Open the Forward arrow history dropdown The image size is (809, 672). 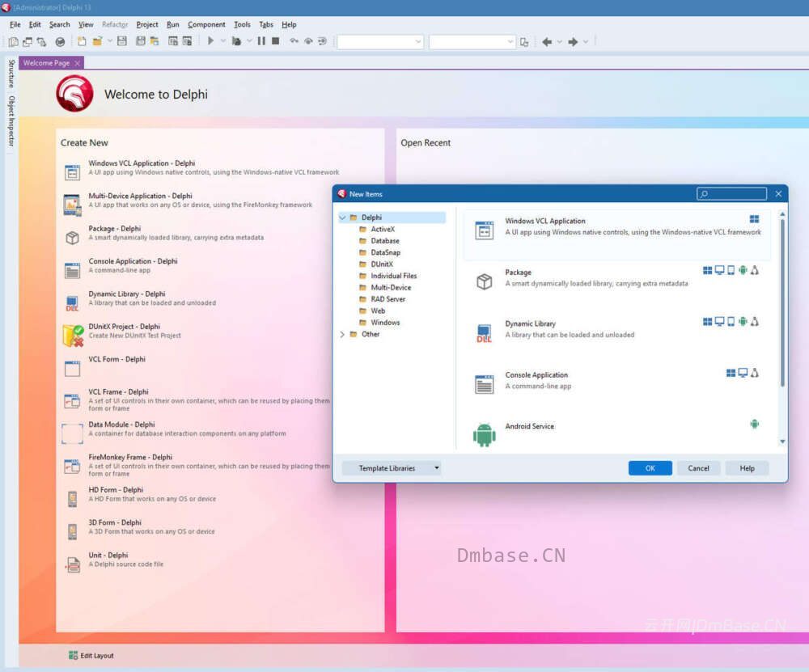click(586, 42)
